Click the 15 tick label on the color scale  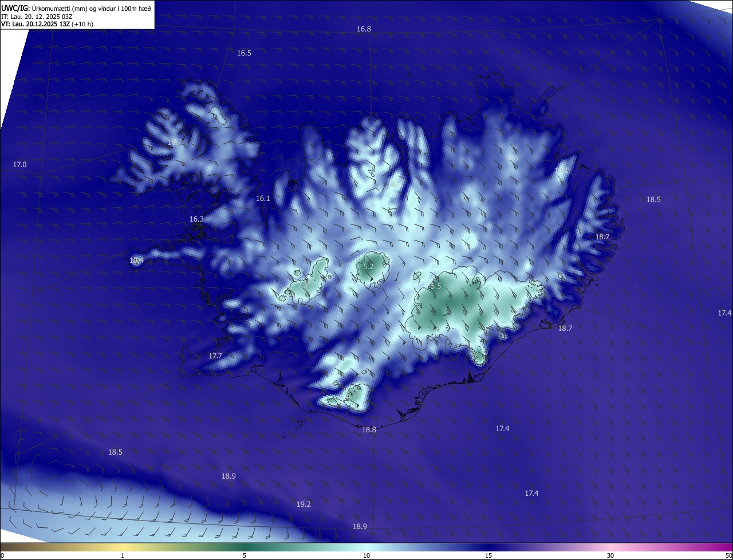click(488, 556)
